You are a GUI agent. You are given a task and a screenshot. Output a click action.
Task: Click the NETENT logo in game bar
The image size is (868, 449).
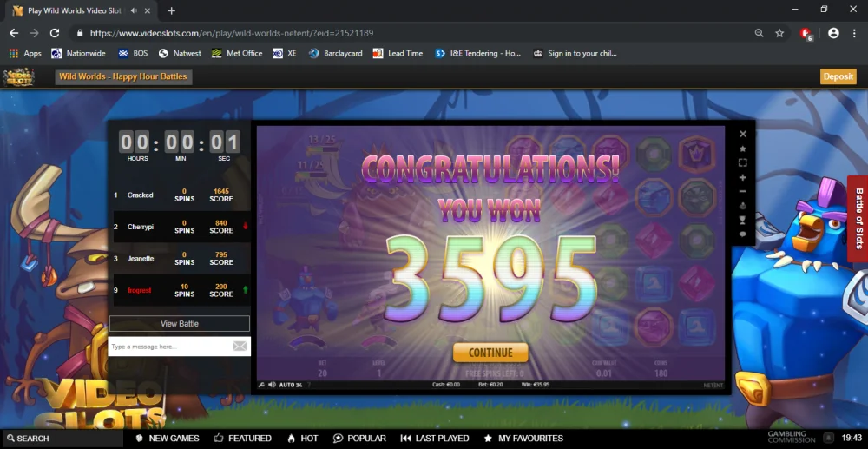(x=713, y=385)
